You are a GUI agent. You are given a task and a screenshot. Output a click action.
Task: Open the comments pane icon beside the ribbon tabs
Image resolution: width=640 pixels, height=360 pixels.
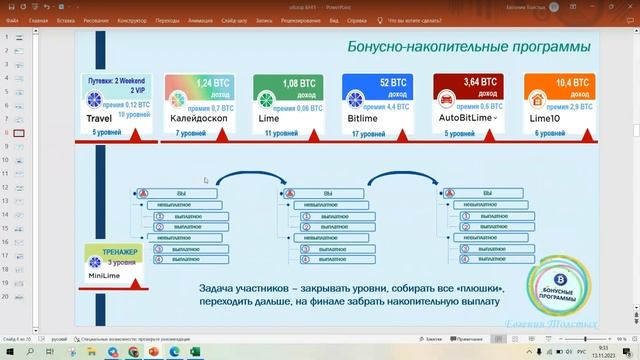click(x=630, y=20)
